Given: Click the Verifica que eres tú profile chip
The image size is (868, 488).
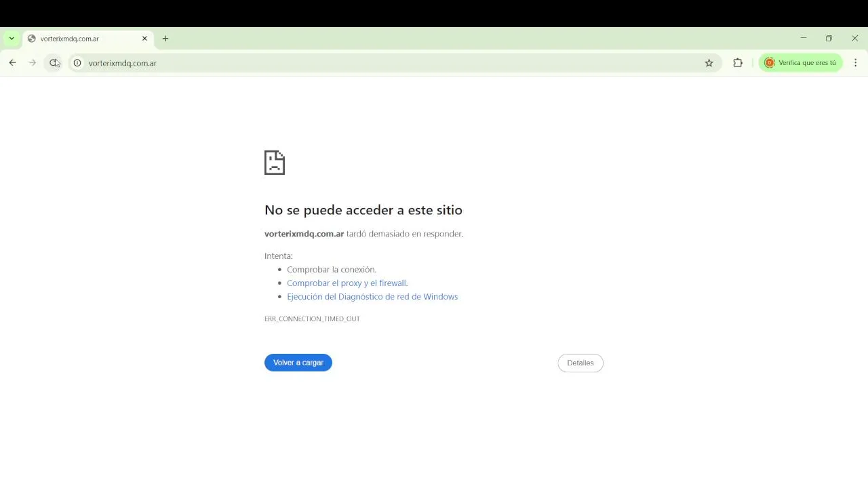Looking at the screenshot, I should [x=800, y=63].
